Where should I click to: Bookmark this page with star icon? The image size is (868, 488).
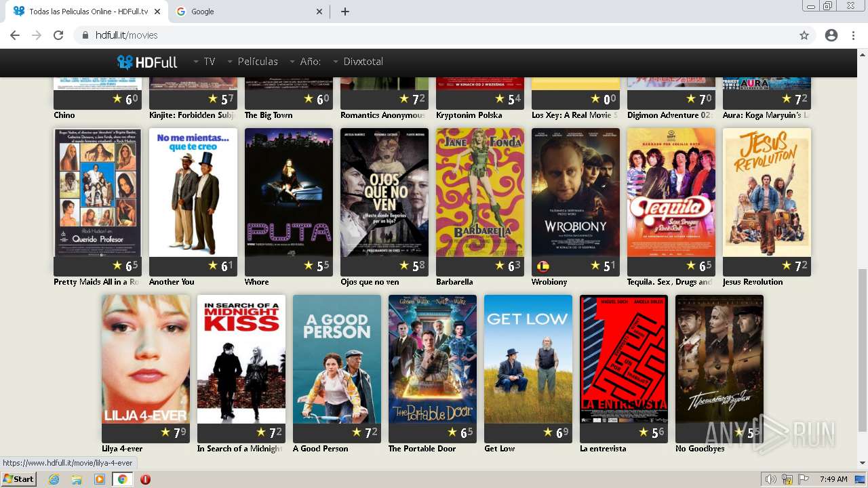(804, 35)
